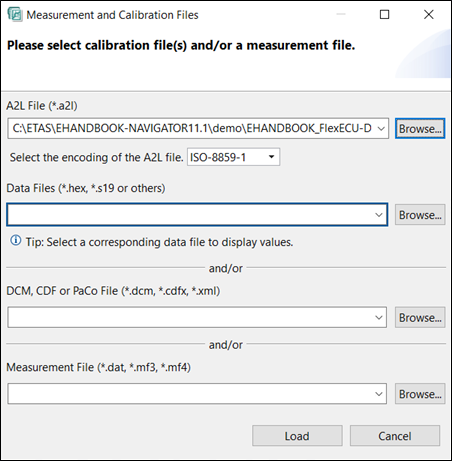Expand the A2L File path dropdown
The width and height of the screenshot is (452, 461).
click(381, 128)
